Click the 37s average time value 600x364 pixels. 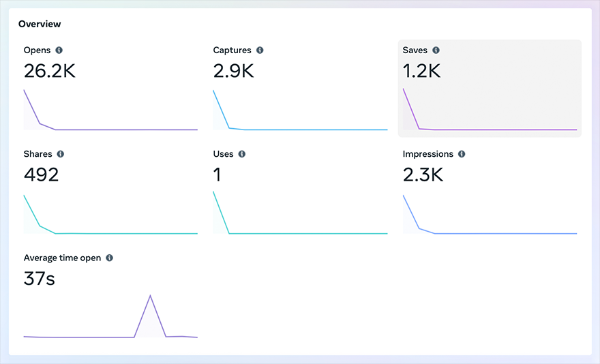click(39, 279)
